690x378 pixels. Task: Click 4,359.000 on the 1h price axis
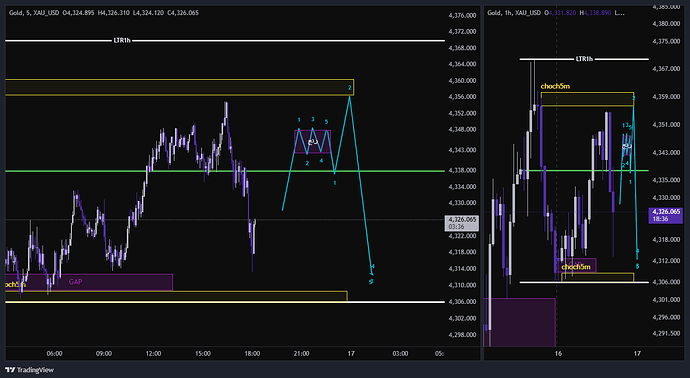pyautogui.click(x=666, y=96)
